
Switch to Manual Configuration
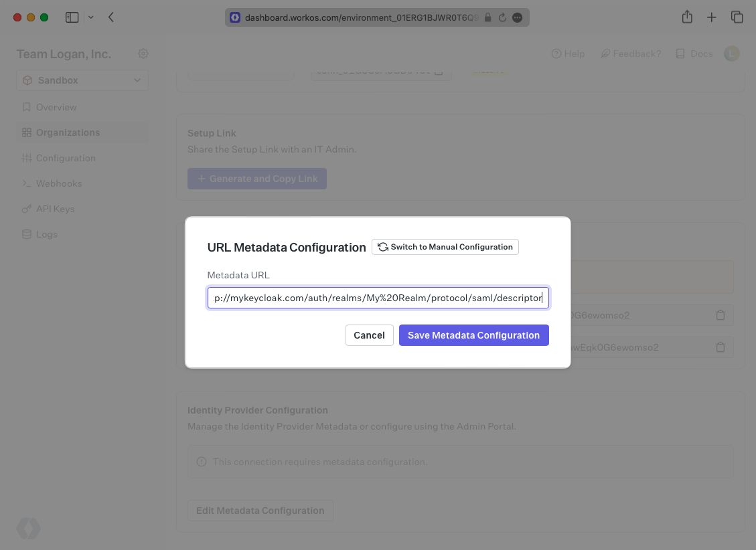[445, 247]
